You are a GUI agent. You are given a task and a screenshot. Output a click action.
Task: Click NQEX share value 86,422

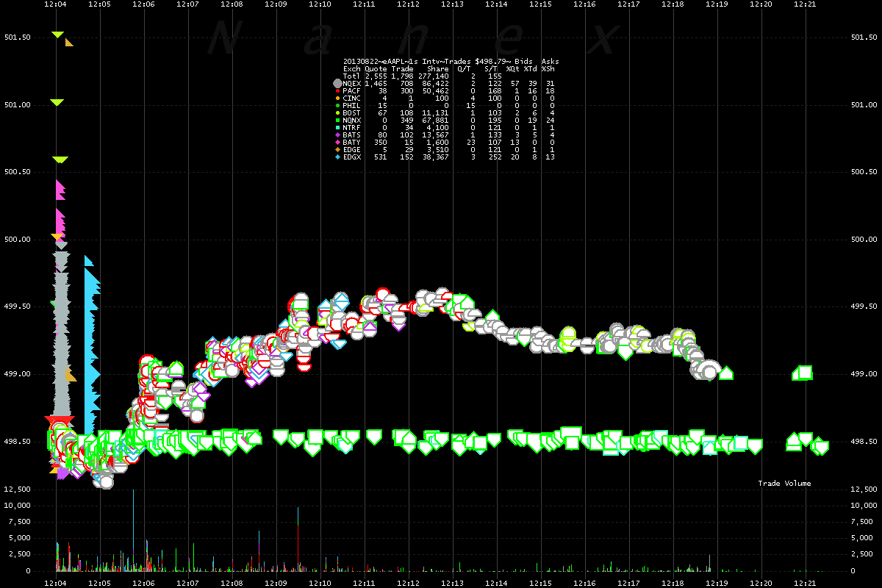point(434,84)
